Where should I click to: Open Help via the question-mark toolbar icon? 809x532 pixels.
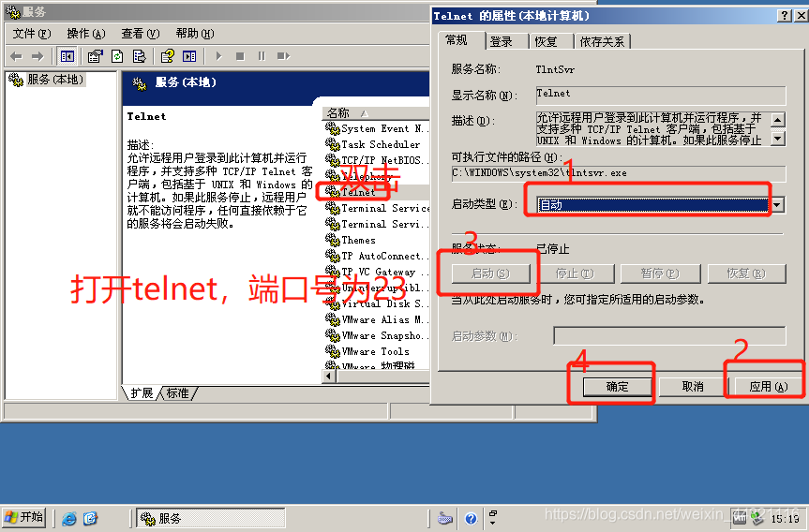[x=167, y=56]
